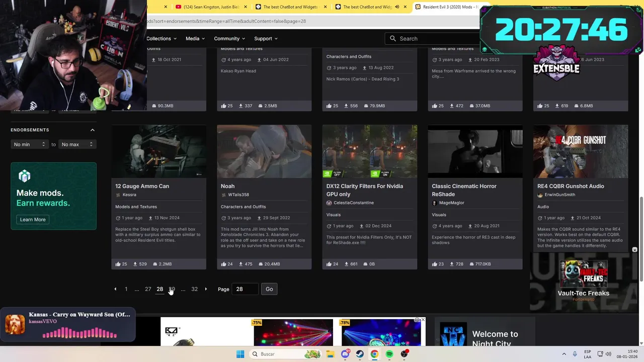Screen dimensions: 644x362
Task: Go to page 1 of results
Action: (x=126, y=289)
